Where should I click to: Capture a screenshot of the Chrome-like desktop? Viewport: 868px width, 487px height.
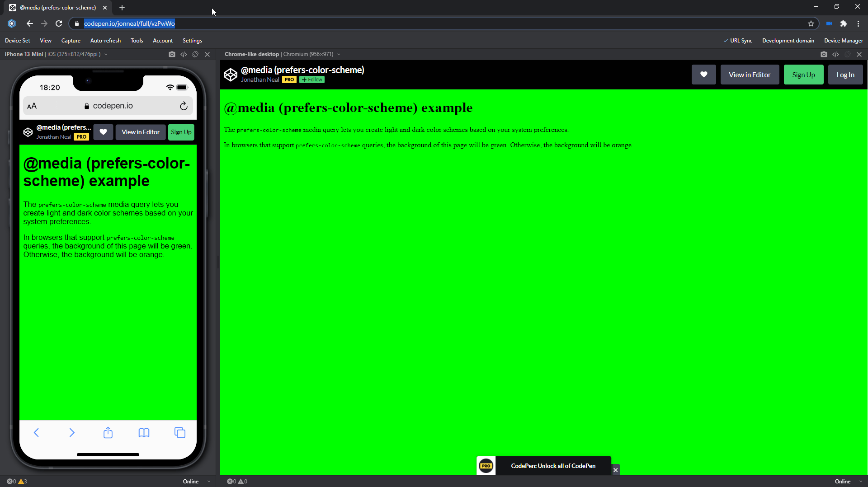point(824,54)
